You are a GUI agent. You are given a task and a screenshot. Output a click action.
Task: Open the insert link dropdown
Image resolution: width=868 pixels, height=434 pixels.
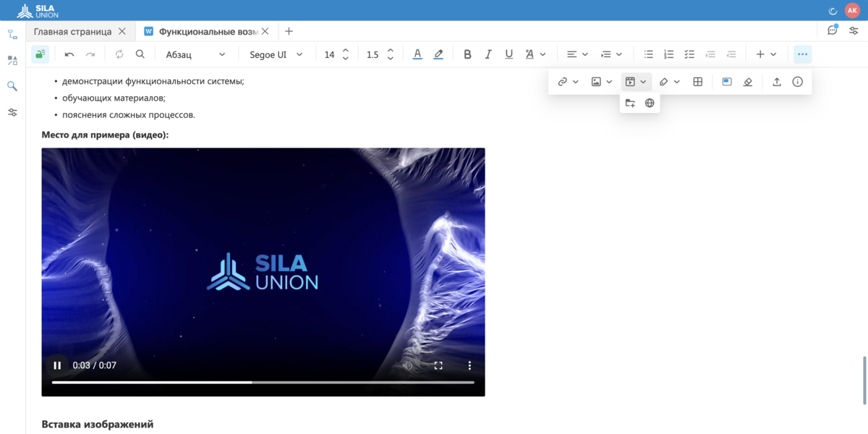(x=568, y=82)
